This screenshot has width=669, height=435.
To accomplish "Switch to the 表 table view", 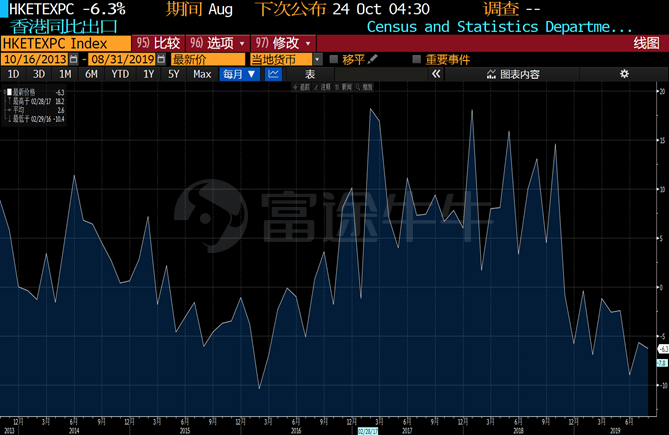I will coord(310,74).
